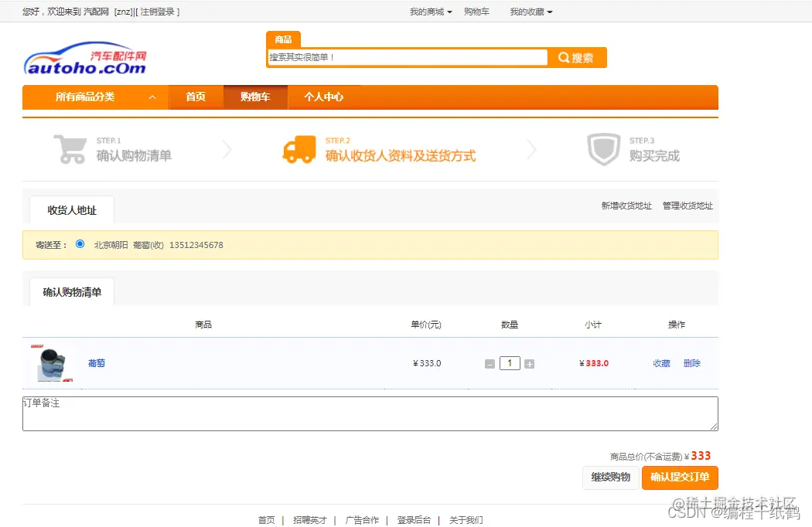Screen dimensions: 812x527
Task: Click the 继续购物 button
Action: pos(611,477)
